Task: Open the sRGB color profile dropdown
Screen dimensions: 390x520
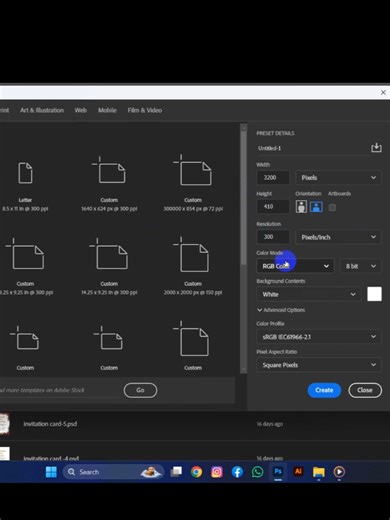Action: tap(319, 337)
